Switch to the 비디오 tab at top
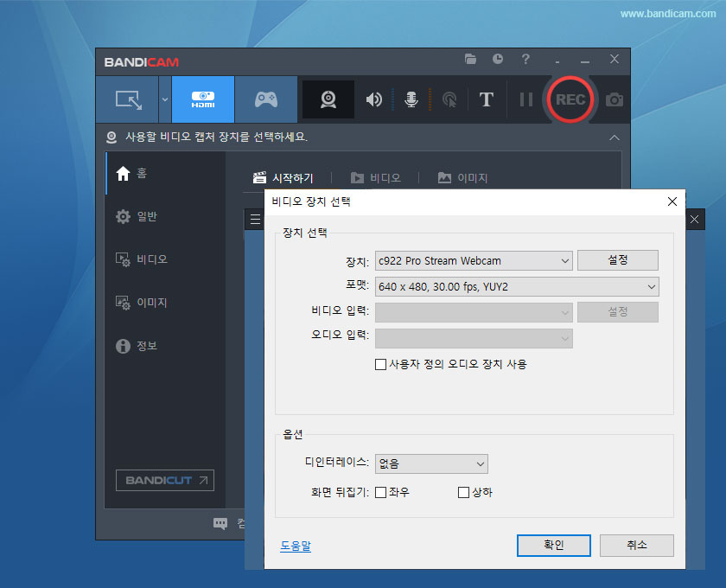 pos(375,178)
